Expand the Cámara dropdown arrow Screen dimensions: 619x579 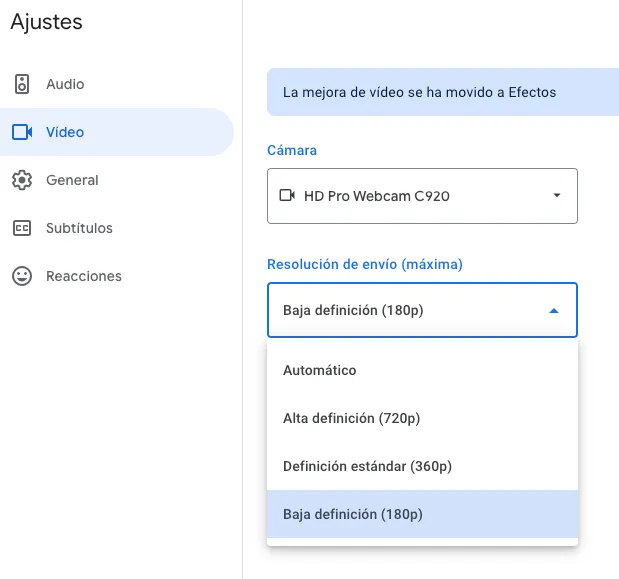tap(557, 196)
